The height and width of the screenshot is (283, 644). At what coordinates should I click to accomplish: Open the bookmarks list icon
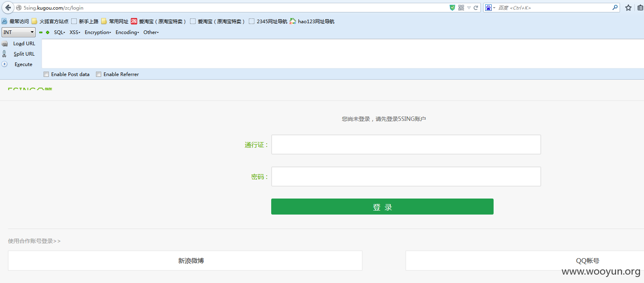[x=640, y=8]
